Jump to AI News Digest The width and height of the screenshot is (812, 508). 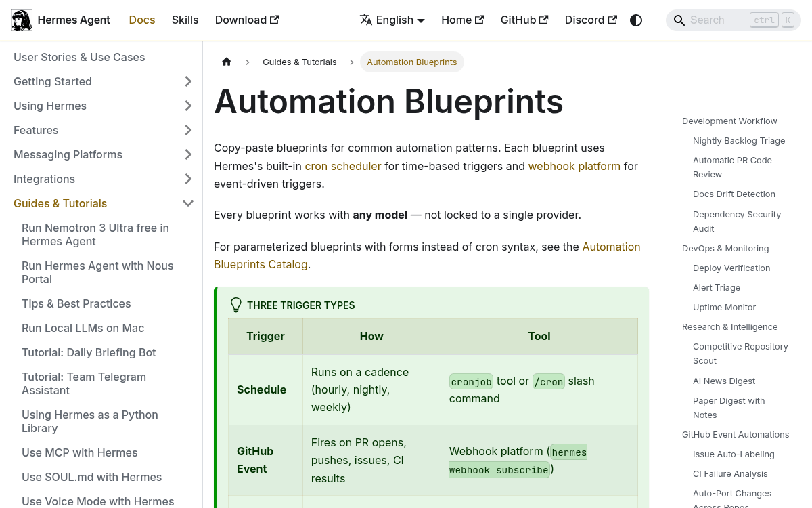tap(724, 381)
